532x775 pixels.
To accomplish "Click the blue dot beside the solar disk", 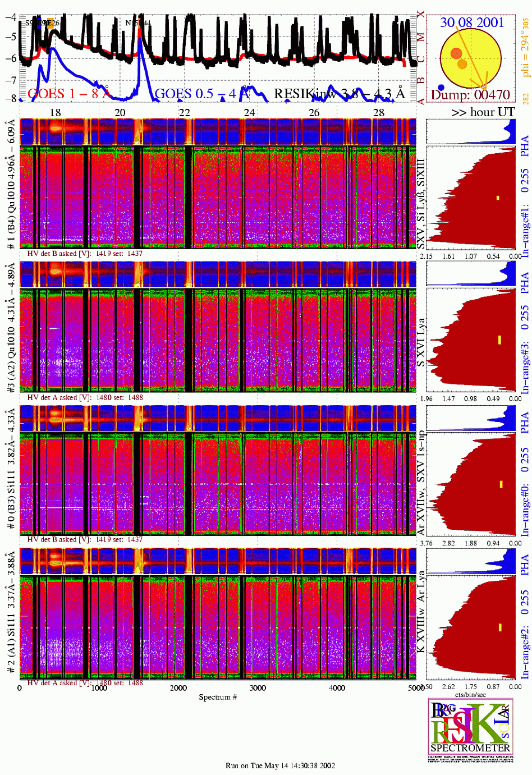I will tap(441, 88).
